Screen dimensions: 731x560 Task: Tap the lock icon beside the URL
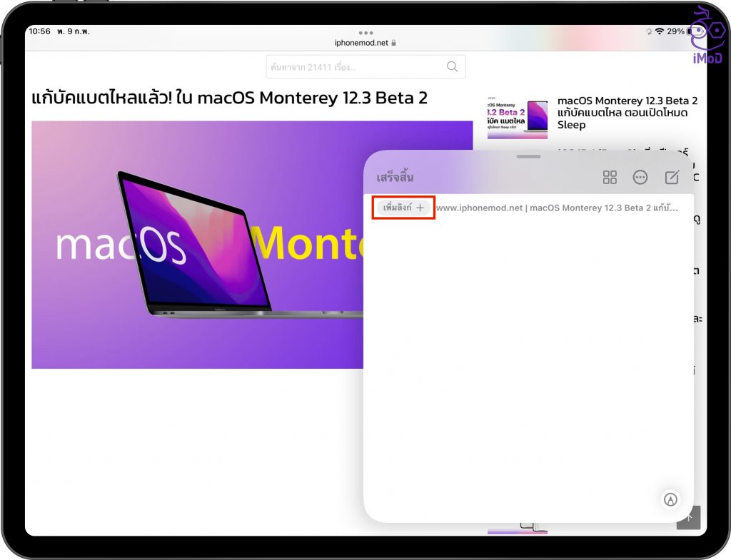coord(393,43)
